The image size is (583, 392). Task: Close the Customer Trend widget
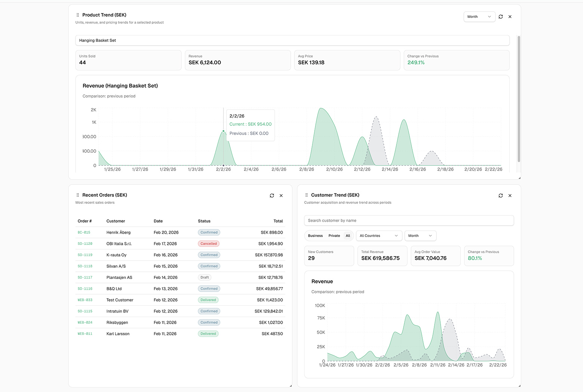click(510, 195)
